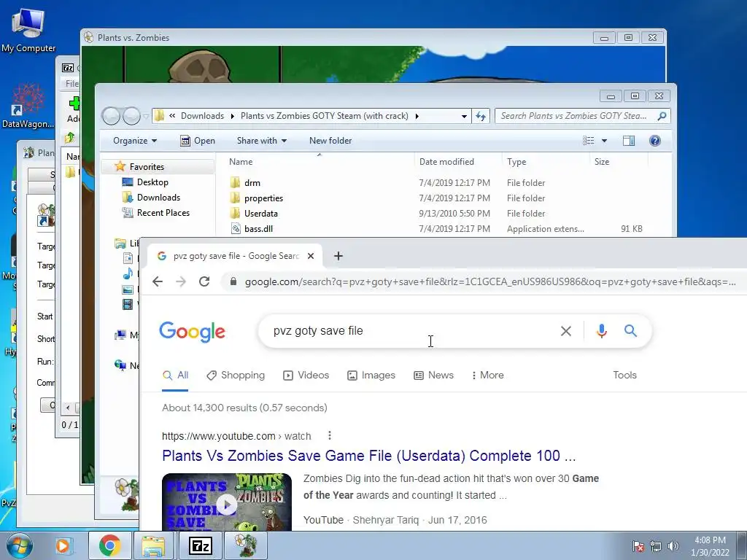Screen dimensions: 747x560
Task: Open Downloads in Explorer sidebar
Action: click(158, 197)
